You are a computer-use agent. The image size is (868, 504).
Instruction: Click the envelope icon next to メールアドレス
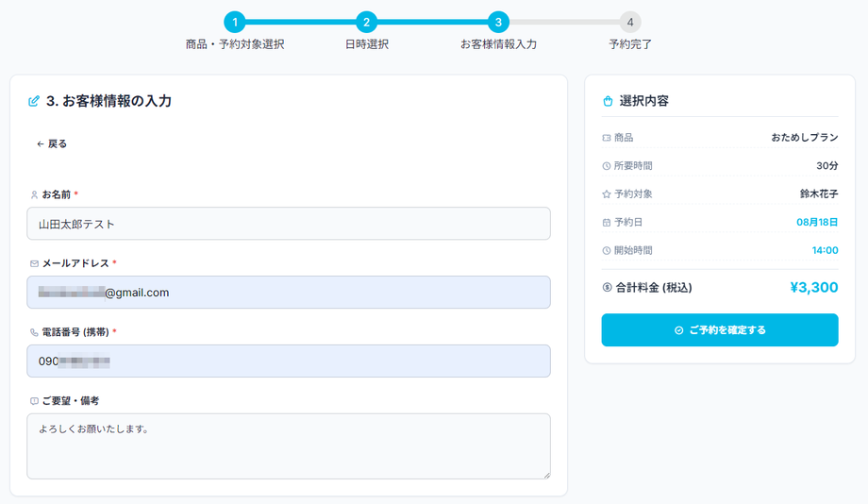tap(34, 263)
